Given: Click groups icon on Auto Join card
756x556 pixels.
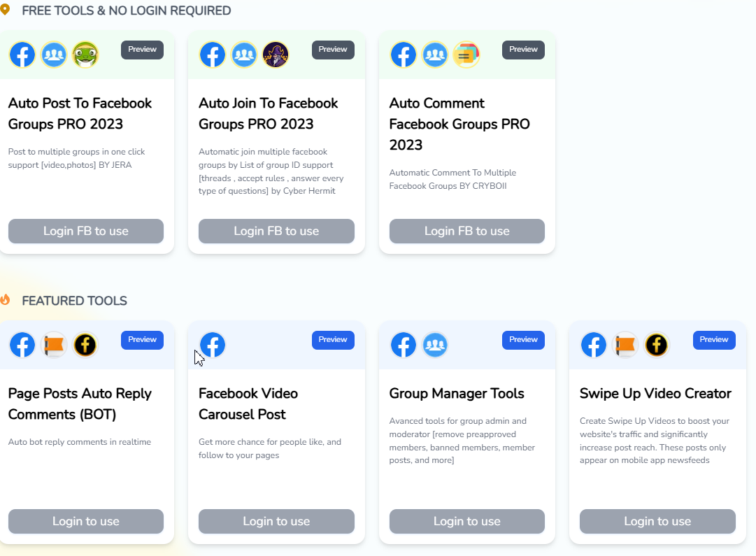Looking at the screenshot, I should tap(244, 54).
